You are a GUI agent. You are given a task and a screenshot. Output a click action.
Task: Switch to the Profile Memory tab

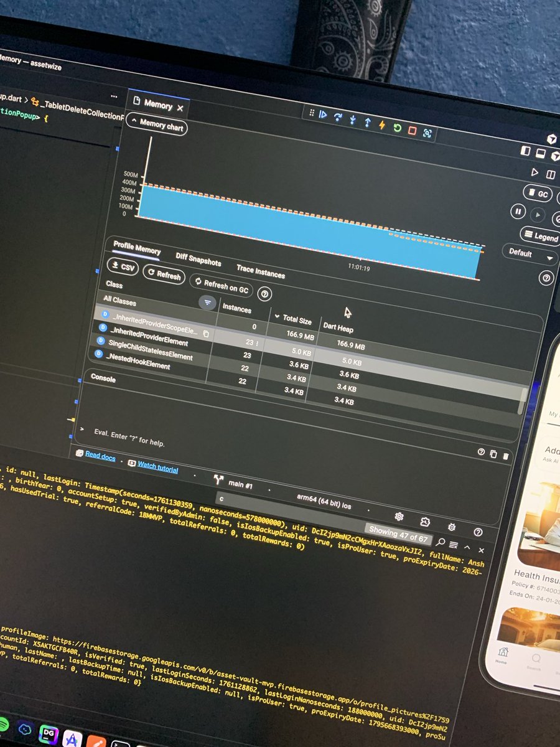click(137, 248)
